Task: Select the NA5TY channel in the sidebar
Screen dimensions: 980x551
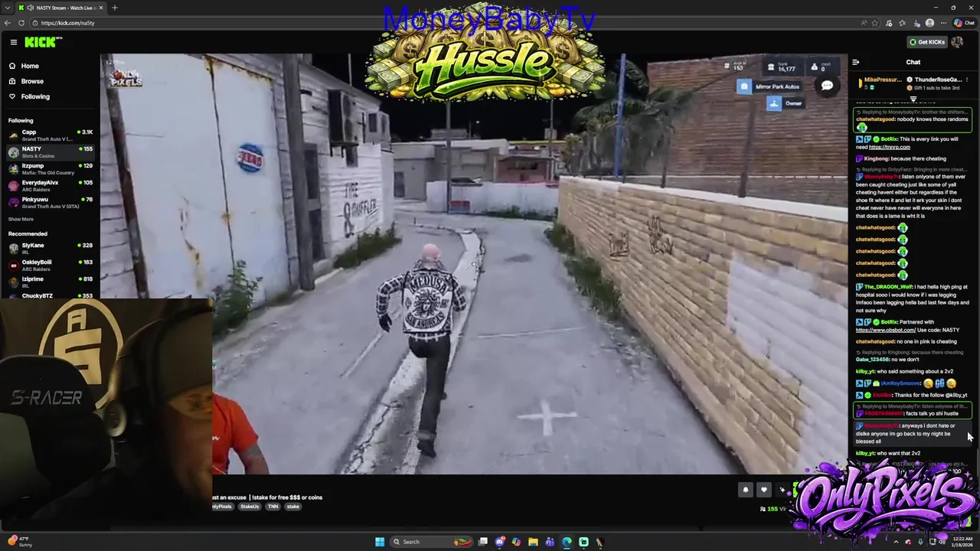Action: (x=50, y=152)
